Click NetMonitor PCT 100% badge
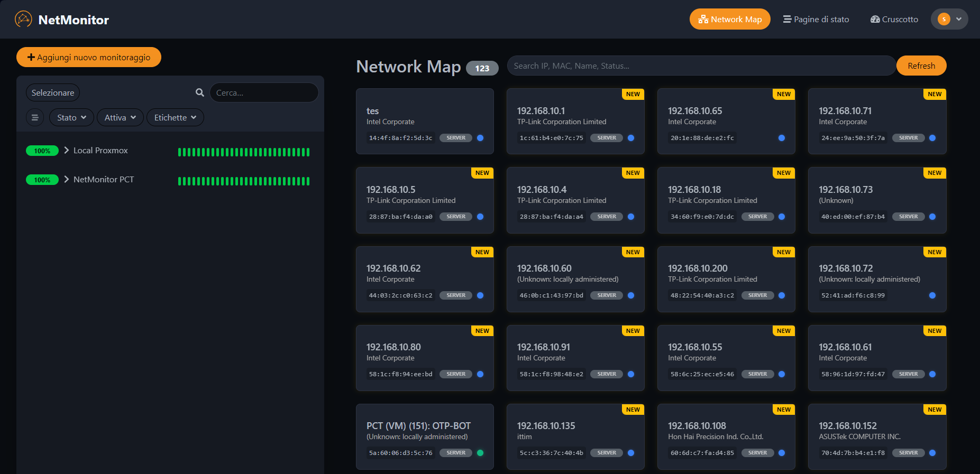Image resolution: width=980 pixels, height=474 pixels. point(42,180)
